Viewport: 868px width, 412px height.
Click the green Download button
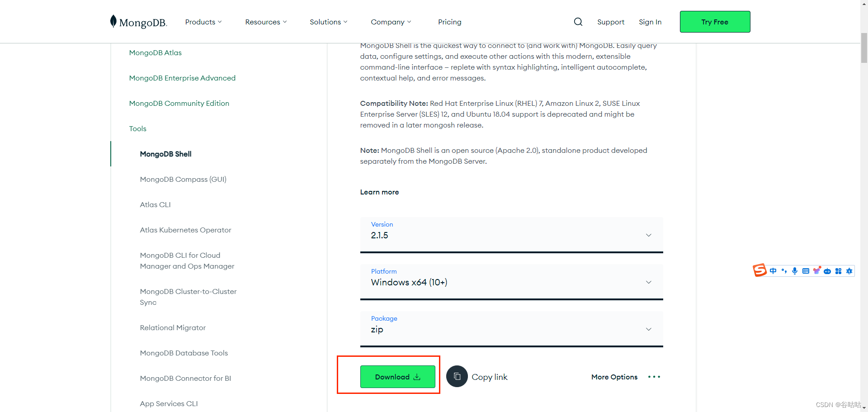pyautogui.click(x=397, y=377)
